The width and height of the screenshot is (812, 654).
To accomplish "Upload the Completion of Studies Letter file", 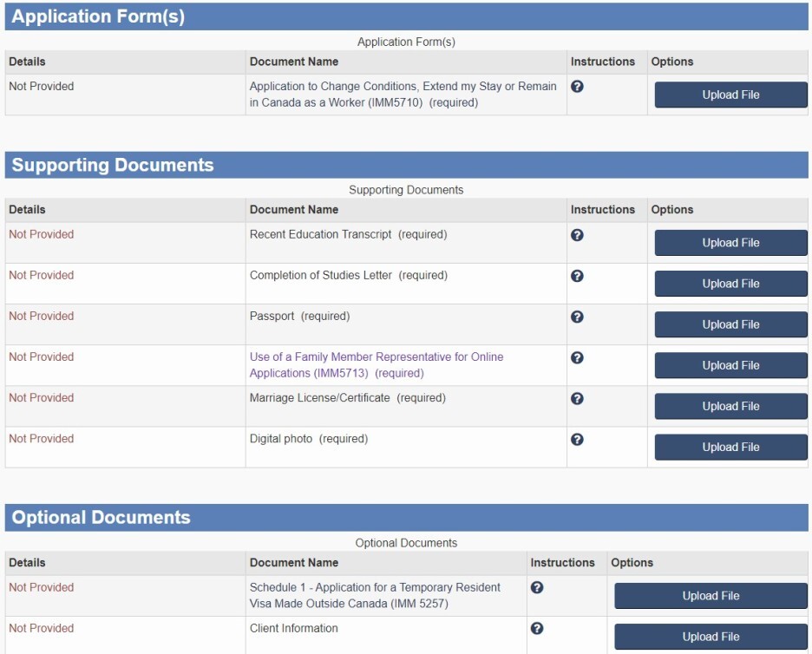I will (730, 284).
